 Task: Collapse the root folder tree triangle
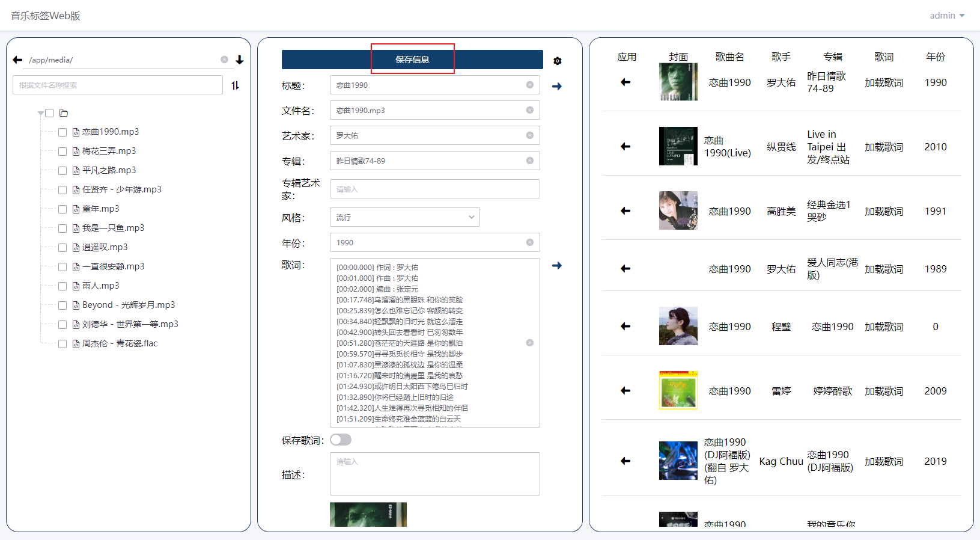click(x=41, y=113)
